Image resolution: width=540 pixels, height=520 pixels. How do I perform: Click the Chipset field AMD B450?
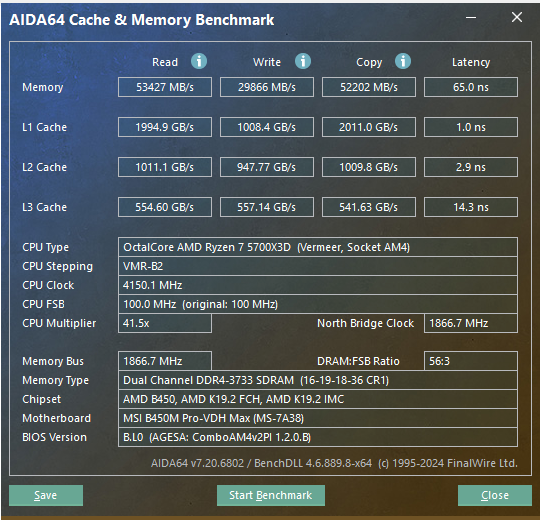click(x=318, y=399)
